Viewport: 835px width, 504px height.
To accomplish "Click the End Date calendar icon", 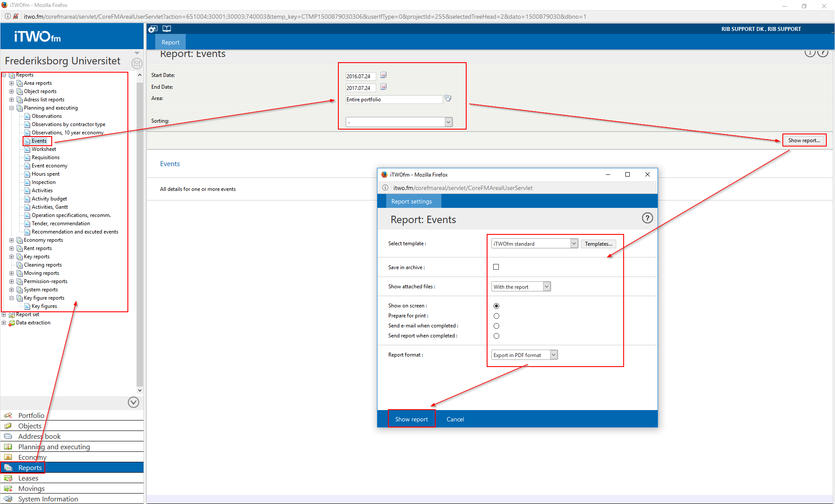I will [x=383, y=87].
